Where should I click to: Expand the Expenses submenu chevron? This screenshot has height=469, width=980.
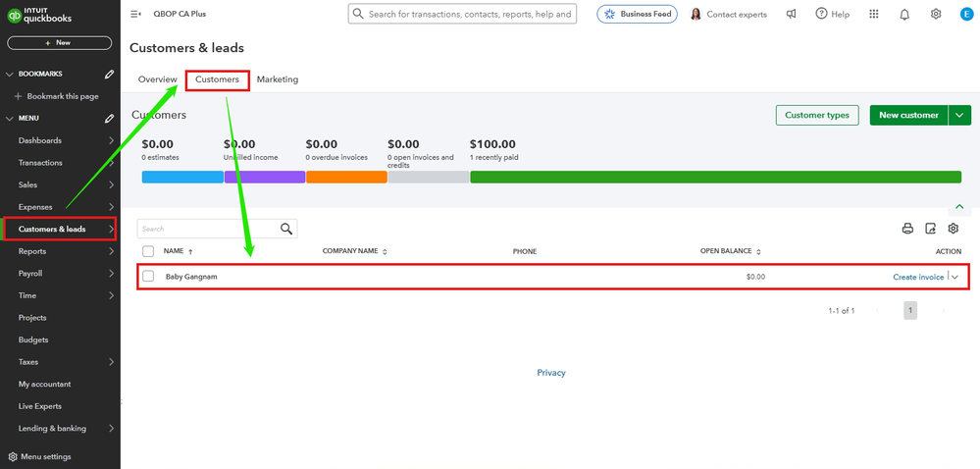pyautogui.click(x=111, y=207)
